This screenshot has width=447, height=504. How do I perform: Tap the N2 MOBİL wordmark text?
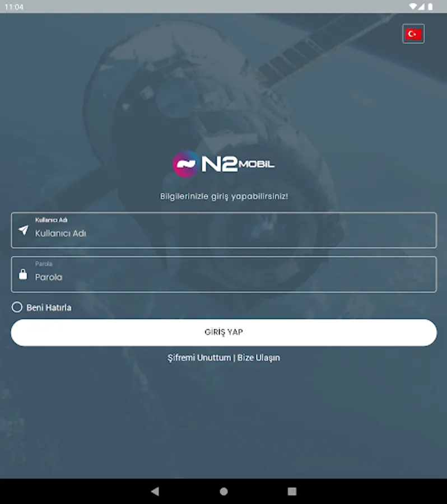(238, 164)
